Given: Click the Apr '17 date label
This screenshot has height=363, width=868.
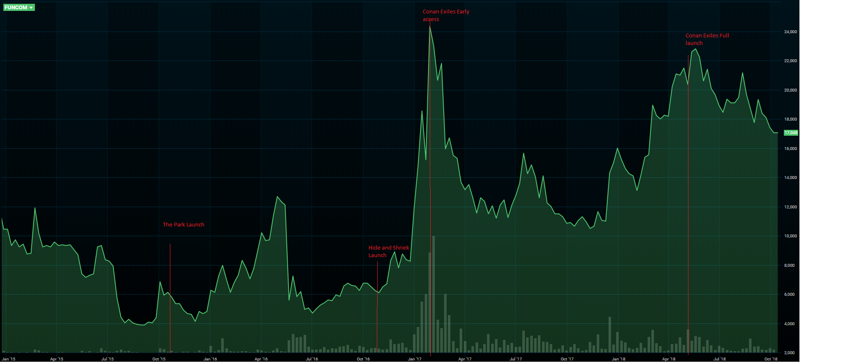Looking at the screenshot, I should (465, 359).
